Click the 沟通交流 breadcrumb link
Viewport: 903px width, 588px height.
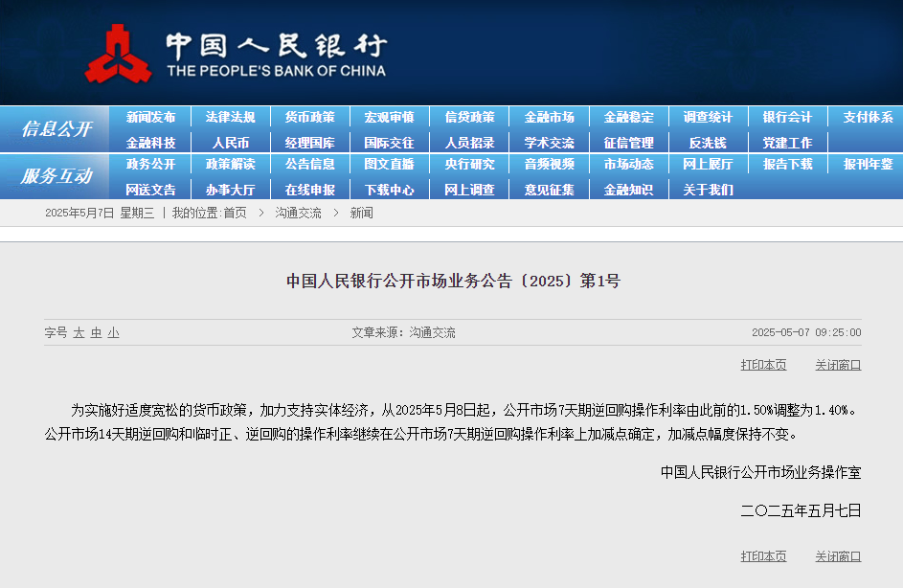[x=298, y=213]
